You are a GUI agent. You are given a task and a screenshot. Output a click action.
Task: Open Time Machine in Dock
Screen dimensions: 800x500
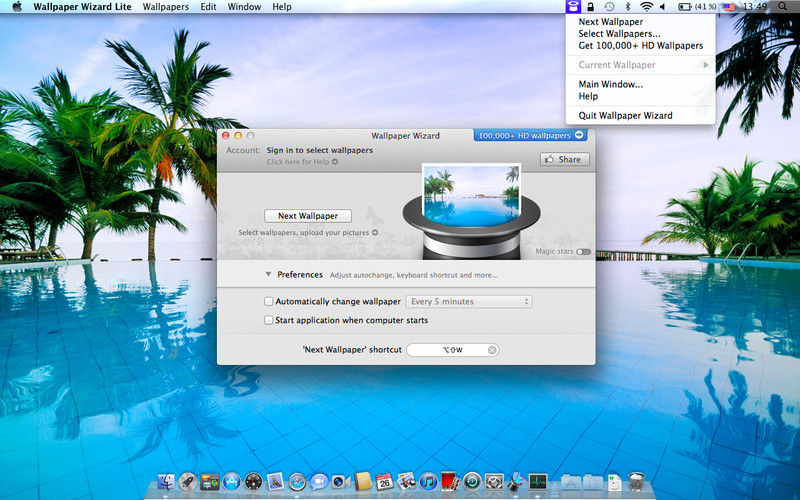pyautogui.click(x=472, y=482)
